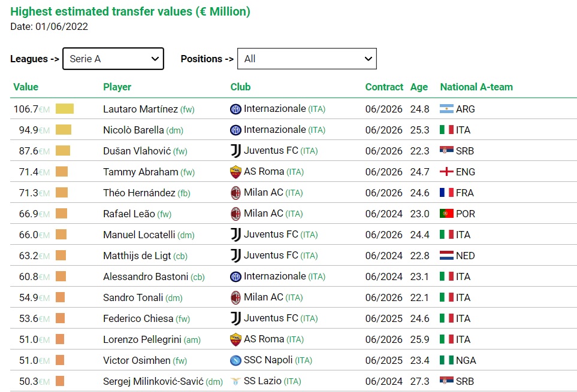Click the Portugal flag in Rafael Leão's row

446,214
